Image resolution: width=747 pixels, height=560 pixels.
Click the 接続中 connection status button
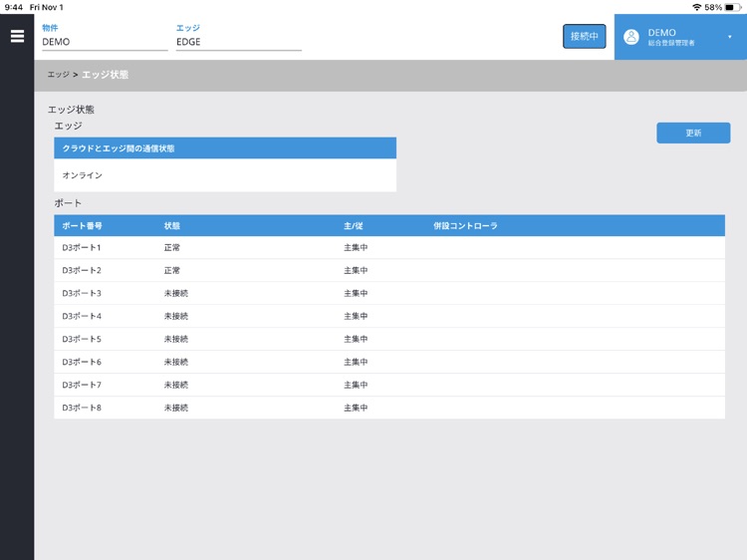tap(584, 36)
